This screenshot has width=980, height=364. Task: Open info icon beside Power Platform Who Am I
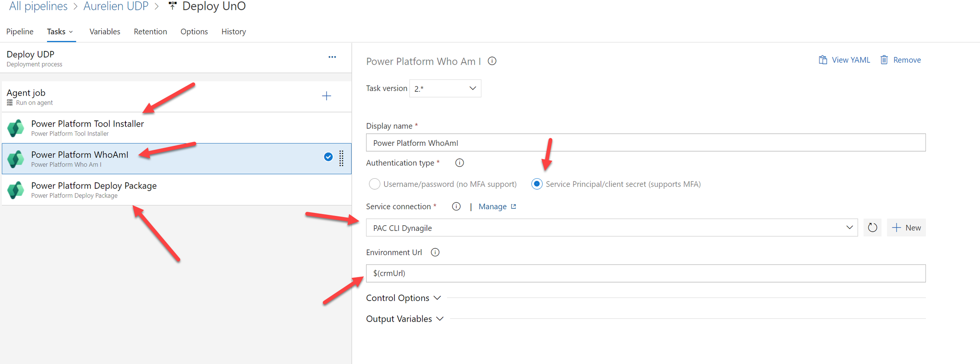click(492, 61)
